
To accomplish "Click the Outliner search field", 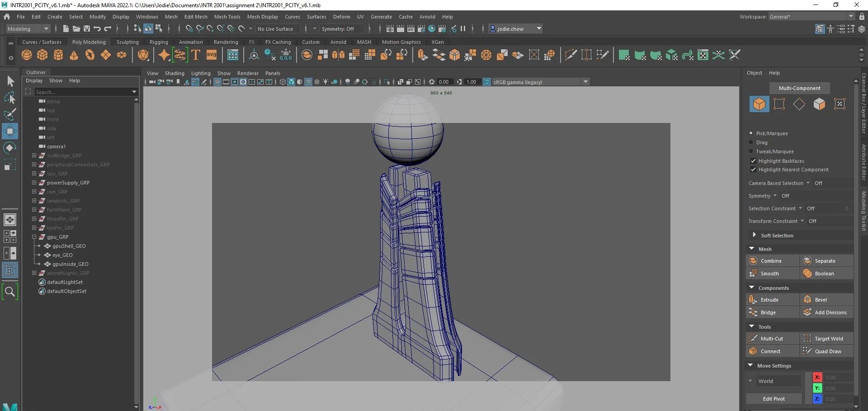I will pos(82,92).
